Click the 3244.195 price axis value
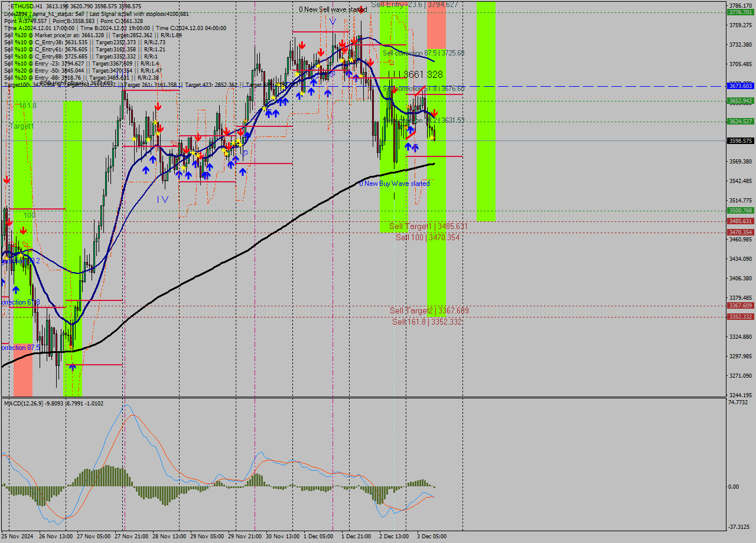The image size is (756, 543). point(740,395)
